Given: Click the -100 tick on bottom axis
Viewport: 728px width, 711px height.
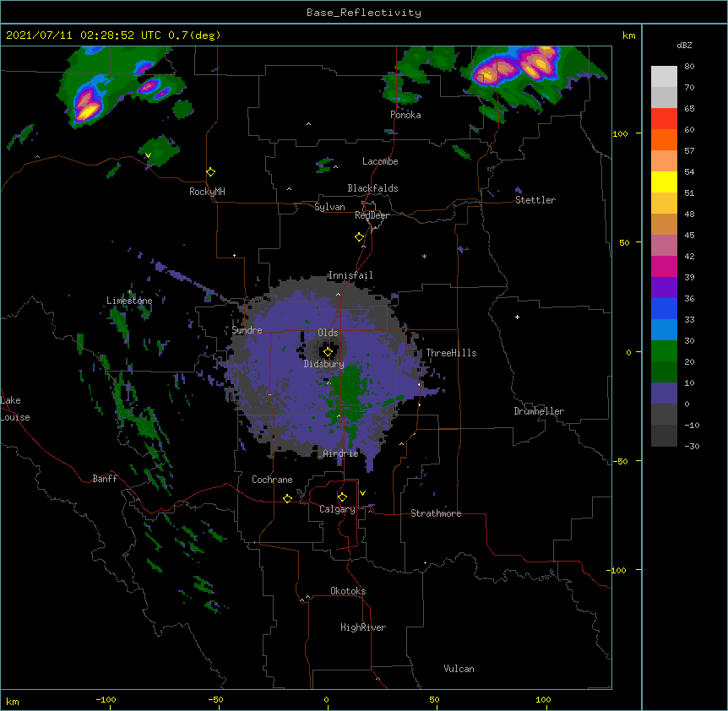Looking at the screenshot, I should 106,700.
